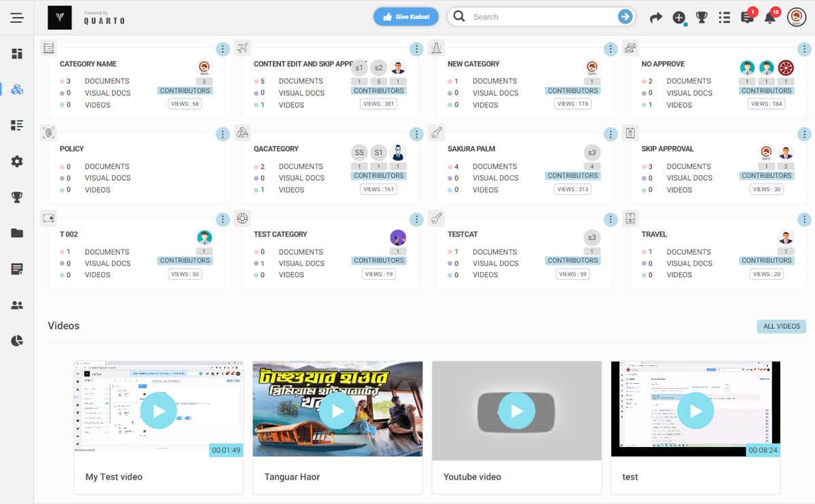Open pie chart reports in sidebar
This screenshot has height=504, width=815.
click(17, 341)
